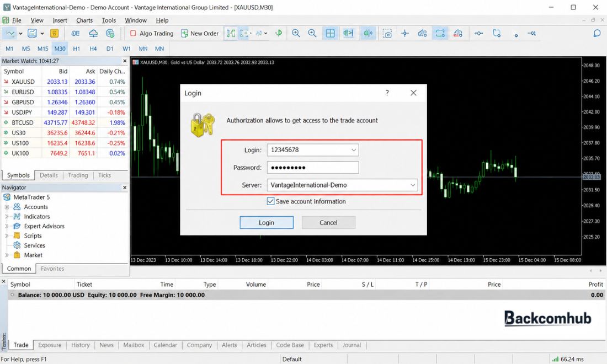Close the Market Watch panel

click(125, 61)
